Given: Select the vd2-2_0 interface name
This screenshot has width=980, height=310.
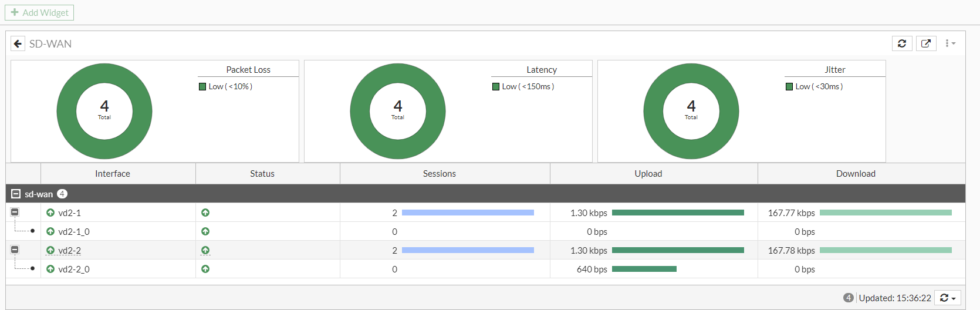Looking at the screenshot, I should pos(74,269).
